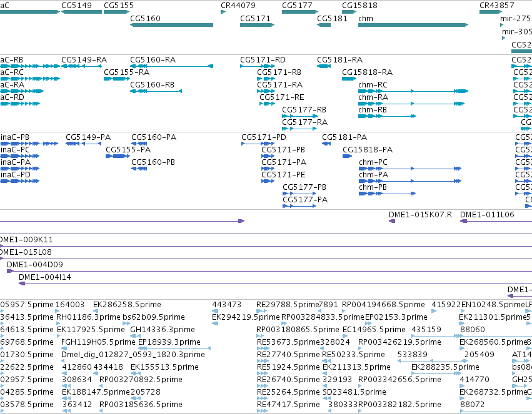Viewport: 532px width, 414px height.
Task: Click the chm-RA transcript
Action: coord(411,104)
